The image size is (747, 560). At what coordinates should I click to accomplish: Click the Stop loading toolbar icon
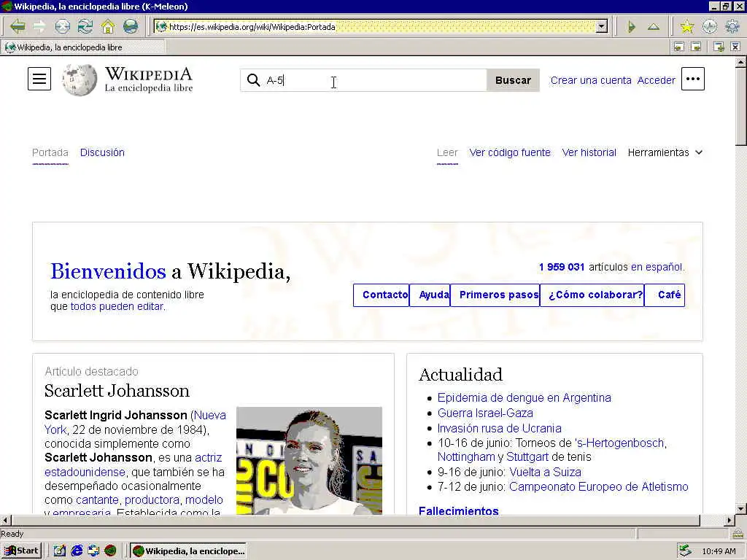[x=63, y=26]
